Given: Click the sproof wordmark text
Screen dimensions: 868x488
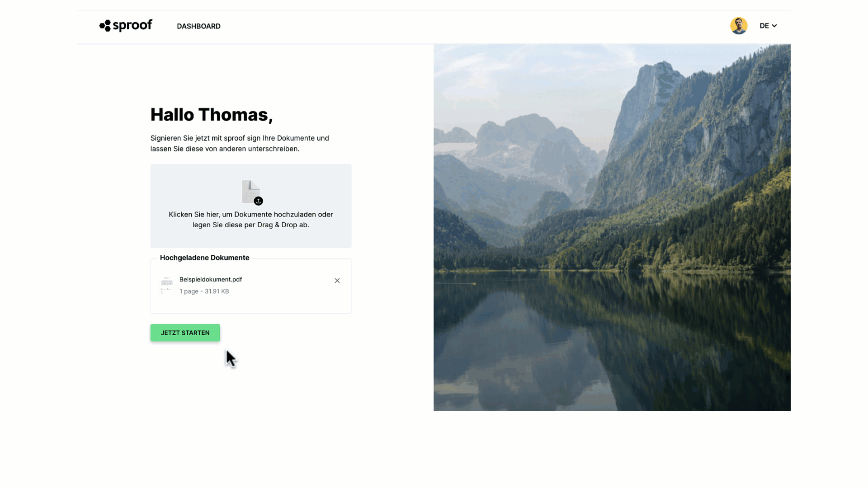Looking at the screenshot, I should point(132,25).
